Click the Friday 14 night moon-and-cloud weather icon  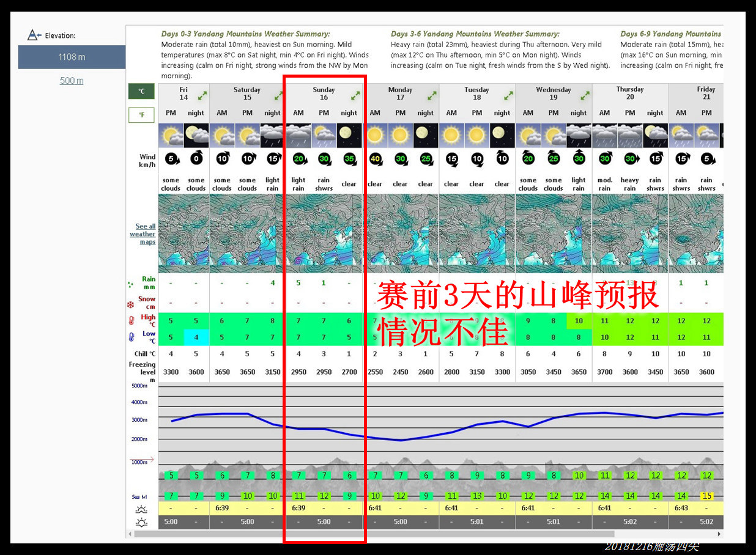(196, 136)
